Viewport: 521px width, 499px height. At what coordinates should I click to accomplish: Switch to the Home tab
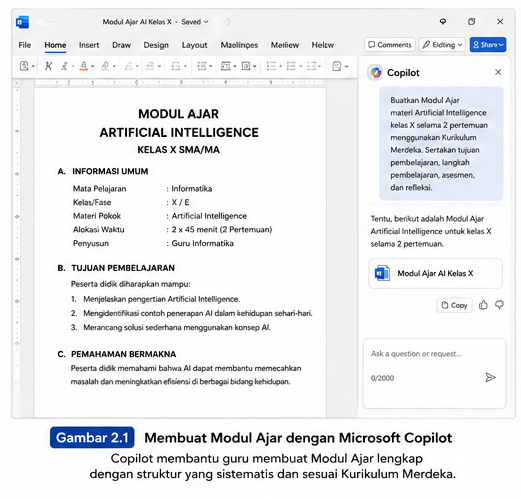click(55, 45)
